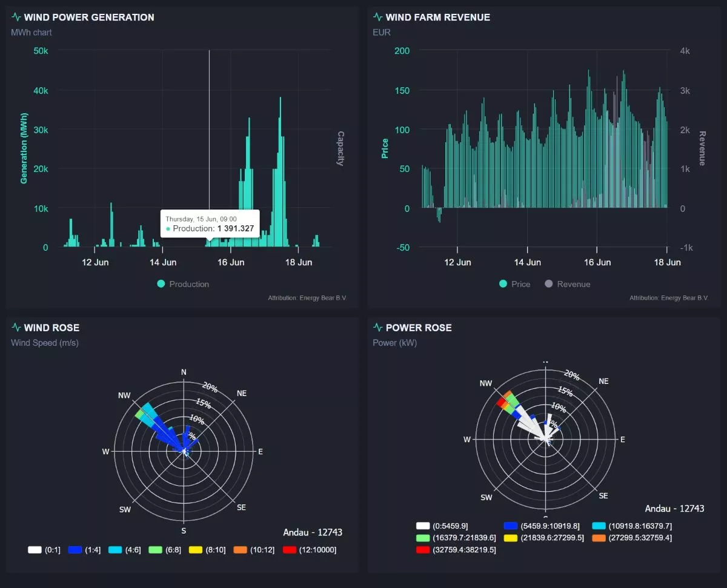The height and width of the screenshot is (588, 727).
Task: Click the Attribution Energy Bear text under generation chart
Action: (307, 298)
